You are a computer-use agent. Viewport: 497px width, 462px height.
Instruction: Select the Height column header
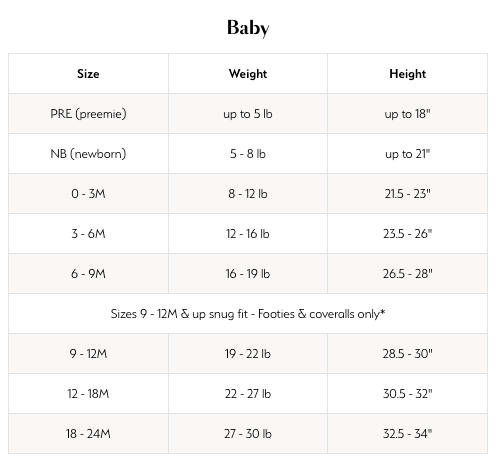point(407,74)
